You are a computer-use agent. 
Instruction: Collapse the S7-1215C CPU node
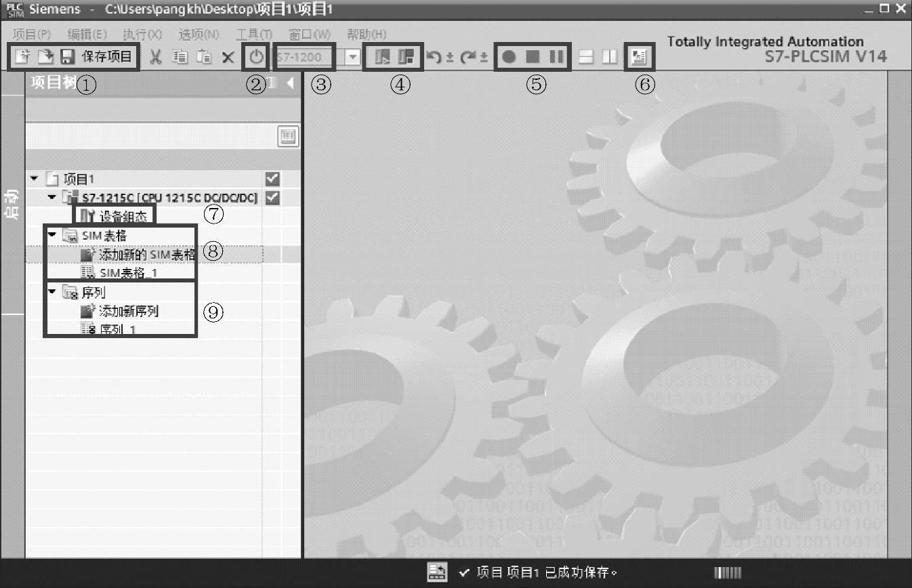coord(51,197)
